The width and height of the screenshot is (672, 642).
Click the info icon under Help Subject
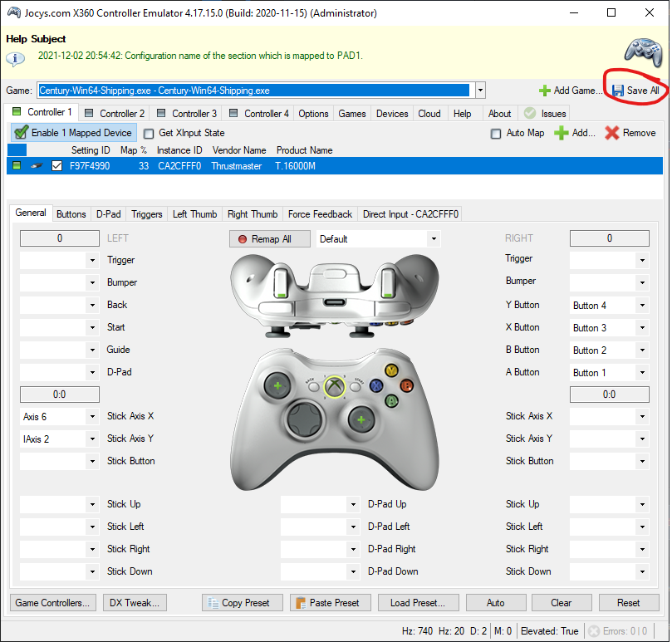pyautogui.click(x=15, y=58)
